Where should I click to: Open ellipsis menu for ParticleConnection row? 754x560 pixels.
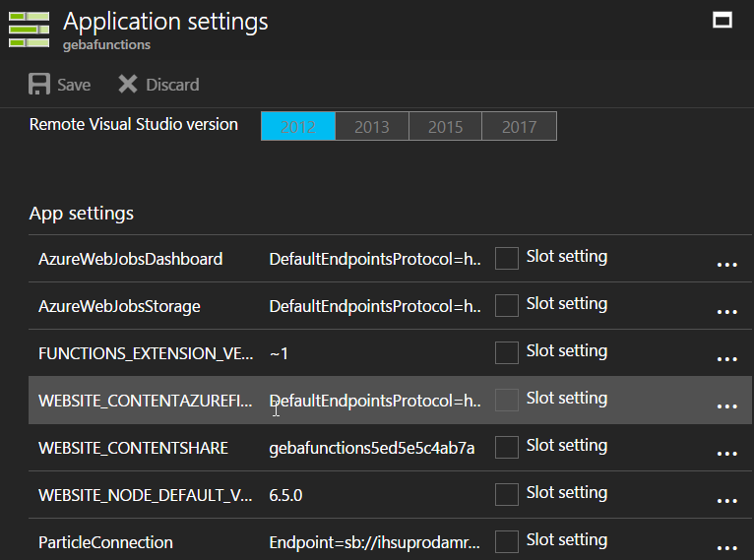tap(726, 547)
